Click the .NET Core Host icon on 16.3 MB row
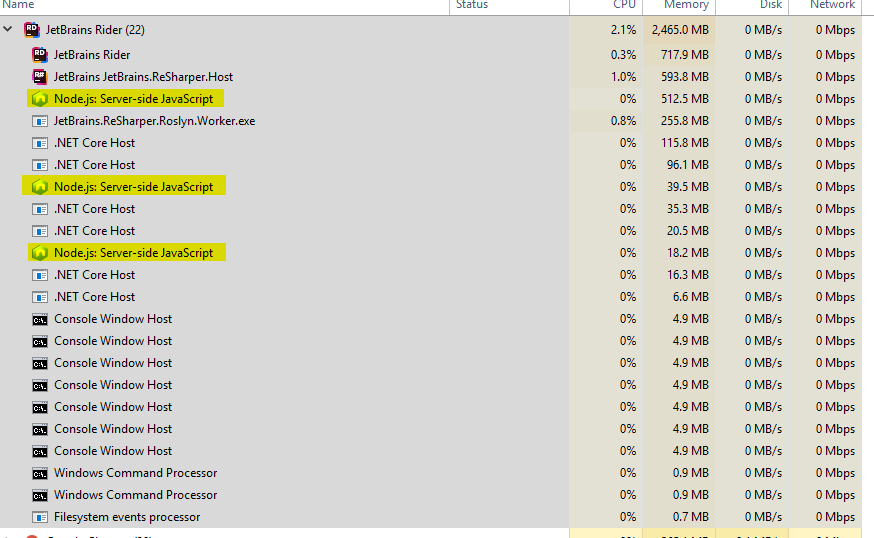Viewport: 874px width, 538px height. 40,275
